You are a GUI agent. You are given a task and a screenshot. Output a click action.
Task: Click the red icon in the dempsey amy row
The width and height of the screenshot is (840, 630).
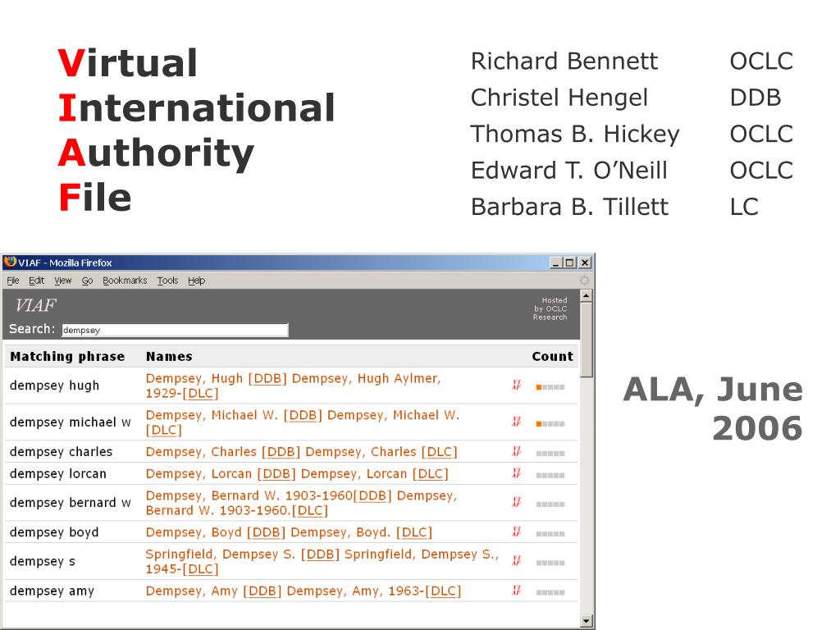[x=517, y=591]
